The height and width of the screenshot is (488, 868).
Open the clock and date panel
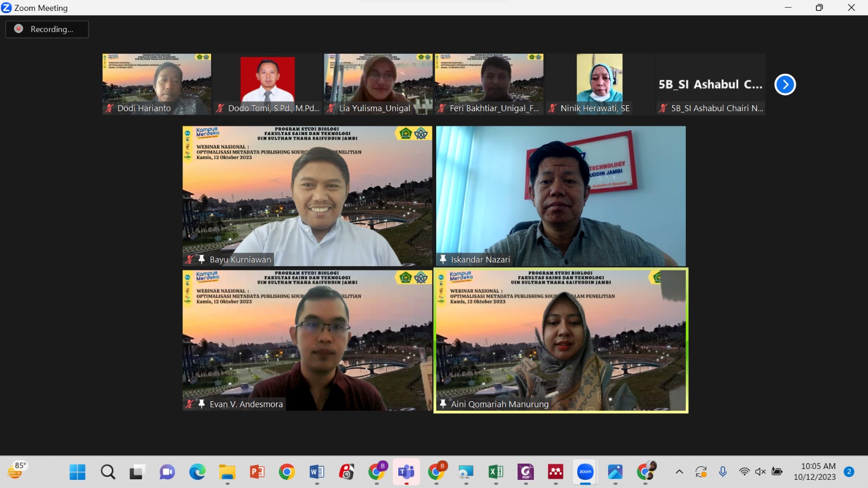coord(814,472)
